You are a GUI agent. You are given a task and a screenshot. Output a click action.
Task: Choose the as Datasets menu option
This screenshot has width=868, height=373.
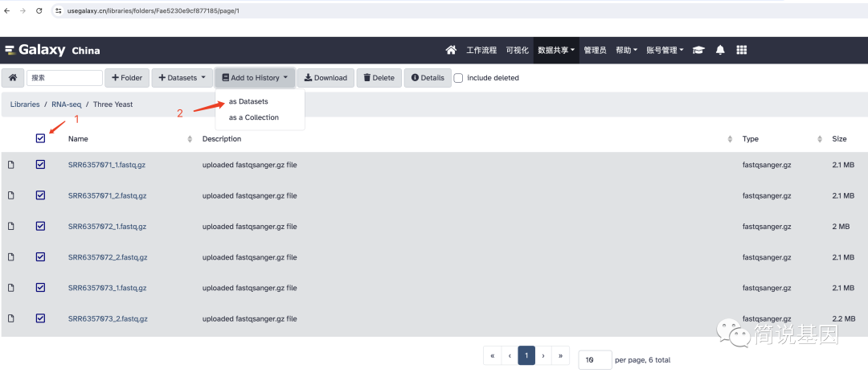248,102
